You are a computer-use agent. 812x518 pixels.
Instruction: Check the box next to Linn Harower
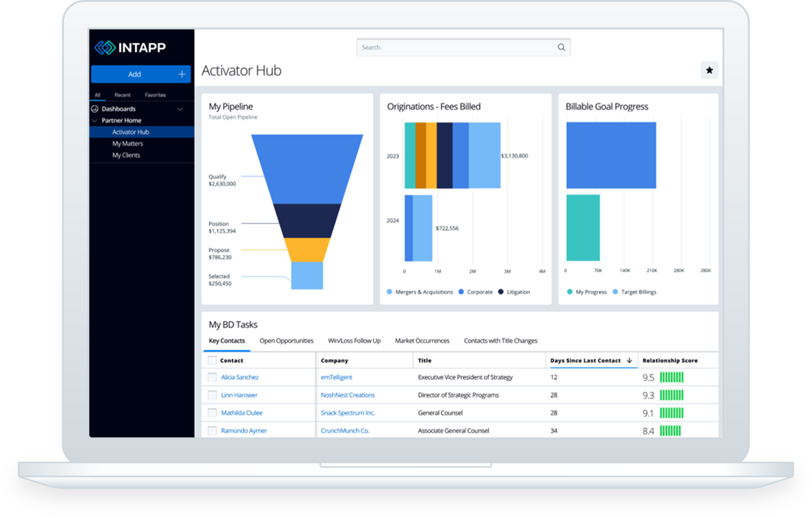[x=212, y=395]
